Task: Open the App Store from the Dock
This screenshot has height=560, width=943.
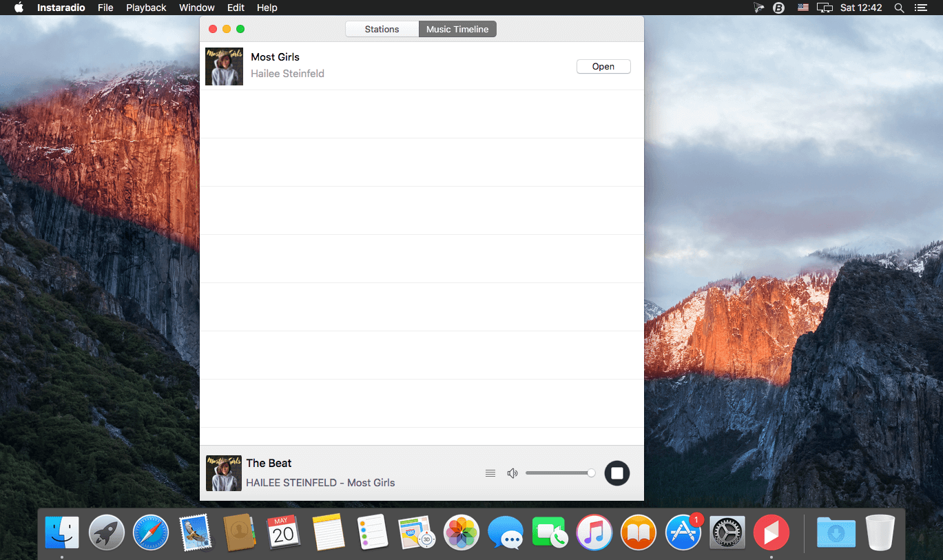Action: tap(683, 532)
